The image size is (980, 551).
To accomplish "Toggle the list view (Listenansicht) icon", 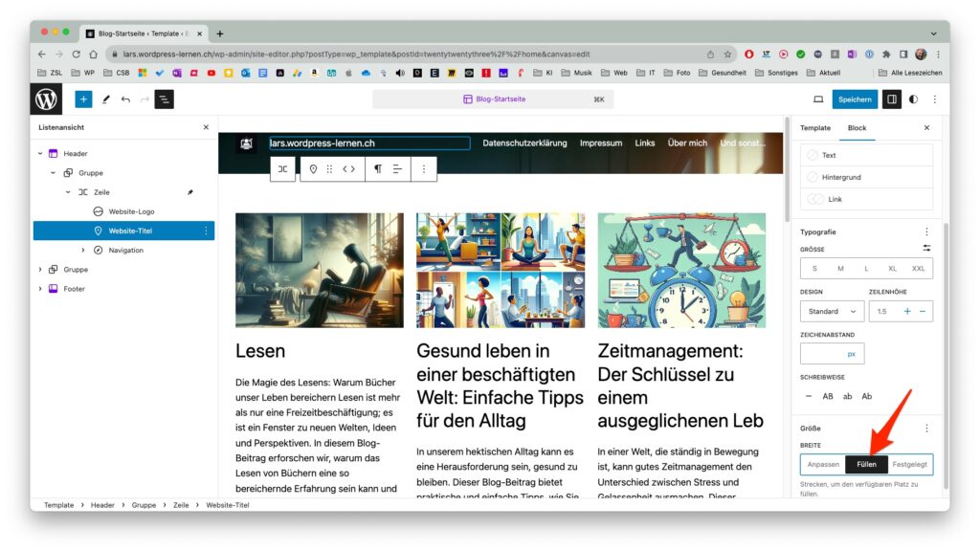I will [165, 99].
